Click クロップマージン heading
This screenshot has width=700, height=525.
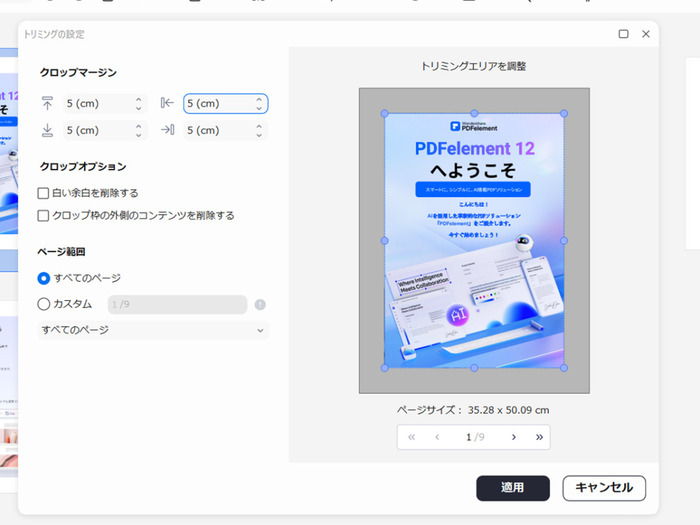78,72
